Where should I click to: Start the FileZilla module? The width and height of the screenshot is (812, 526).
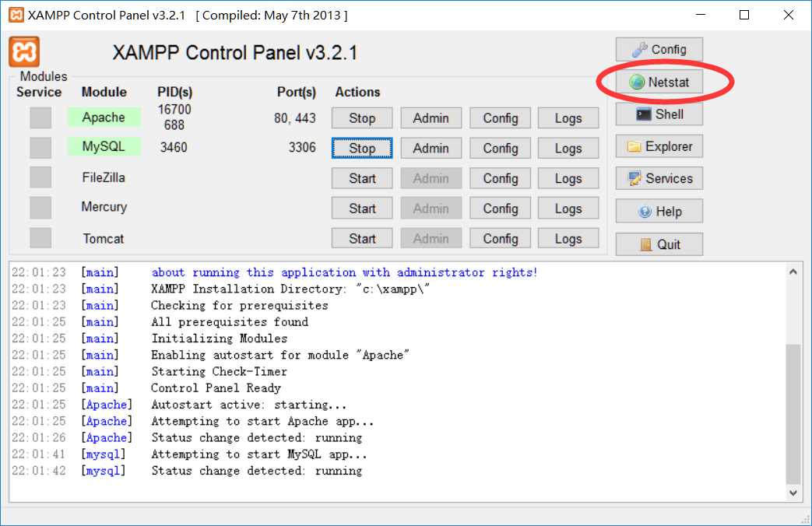point(362,178)
